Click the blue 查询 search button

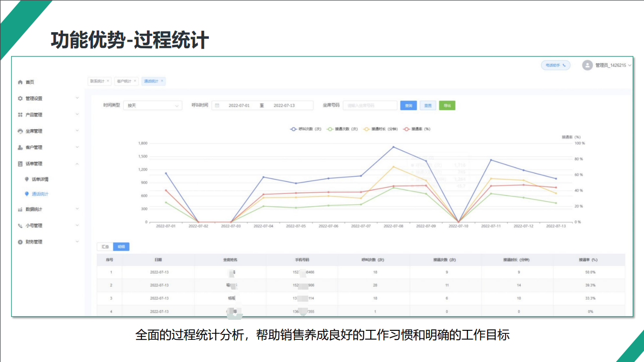[408, 106]
